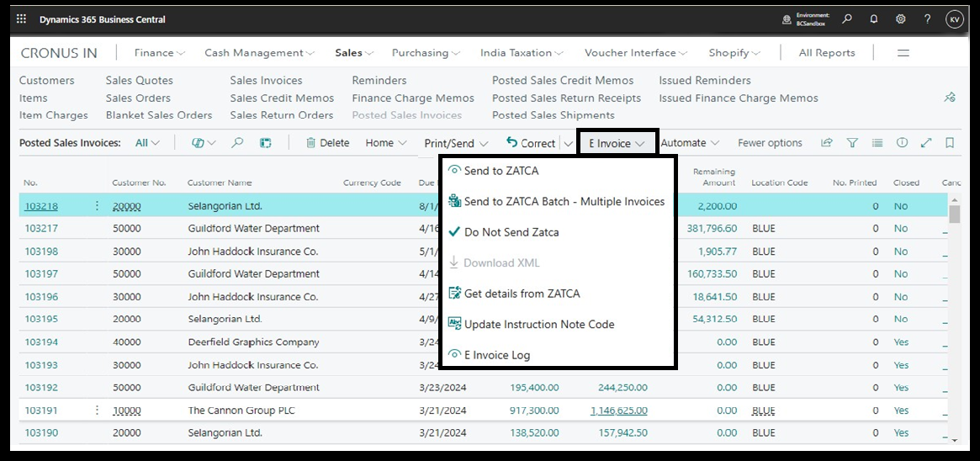The width and height of the screenshot is (980, 461).
Task: Open the KV user account avatar
Action: [x=955, y=19]
